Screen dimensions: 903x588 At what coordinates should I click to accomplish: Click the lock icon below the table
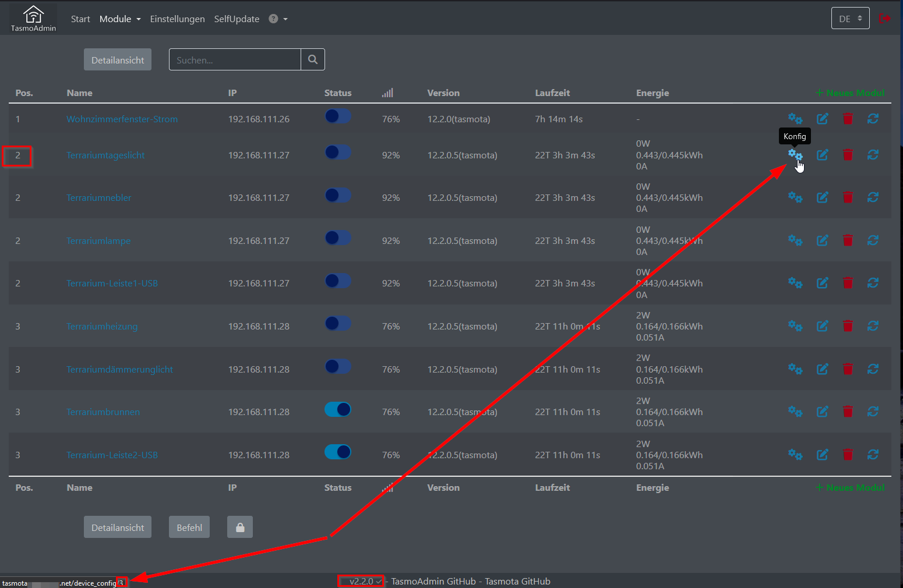point(239,526)
